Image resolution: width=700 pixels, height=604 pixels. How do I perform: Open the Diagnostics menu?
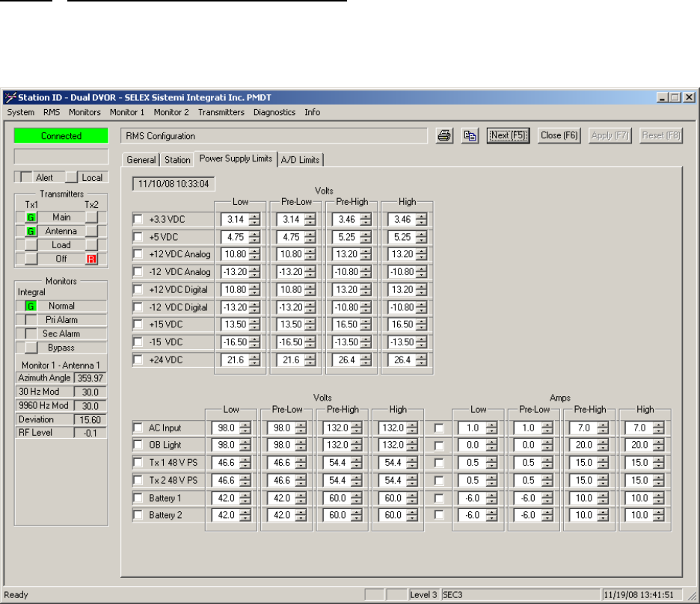point(274,112)
